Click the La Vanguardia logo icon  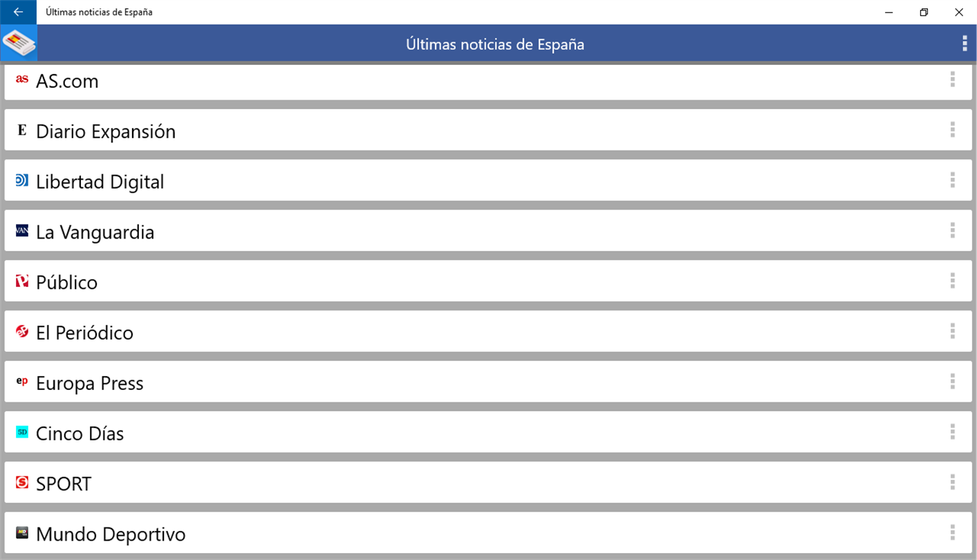pyautogui.click(x=22, y=231)
